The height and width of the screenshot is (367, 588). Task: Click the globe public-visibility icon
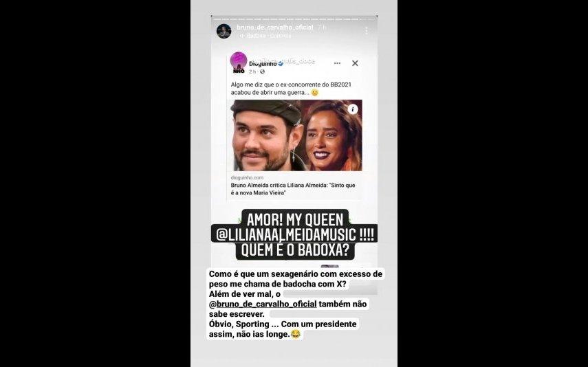click(x=262, y=71)
